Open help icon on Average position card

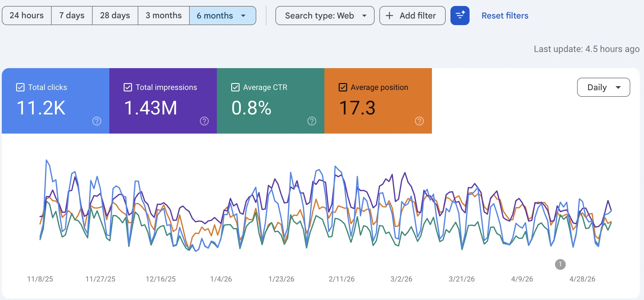coord(419,121)
